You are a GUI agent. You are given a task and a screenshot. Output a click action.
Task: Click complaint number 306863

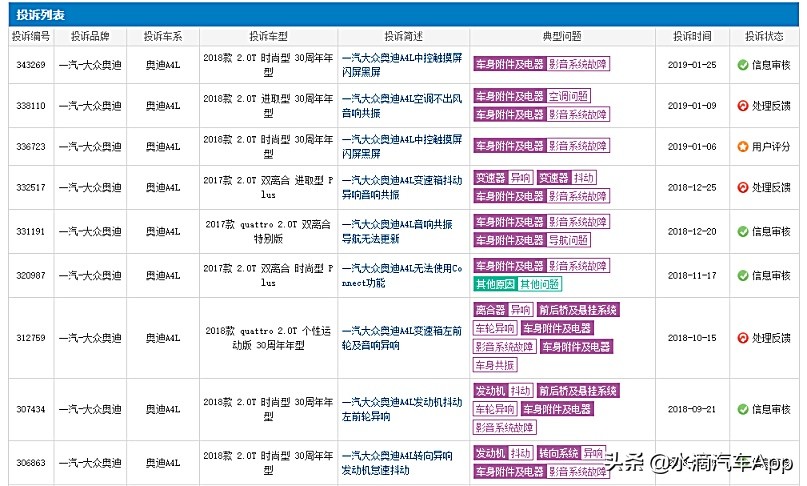point(31,463)
